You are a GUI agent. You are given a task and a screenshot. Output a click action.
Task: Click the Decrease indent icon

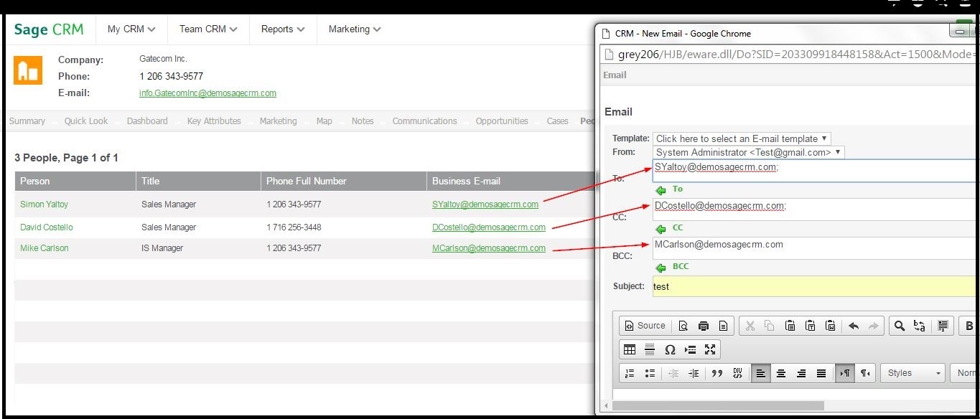click(x=673, y=373)
